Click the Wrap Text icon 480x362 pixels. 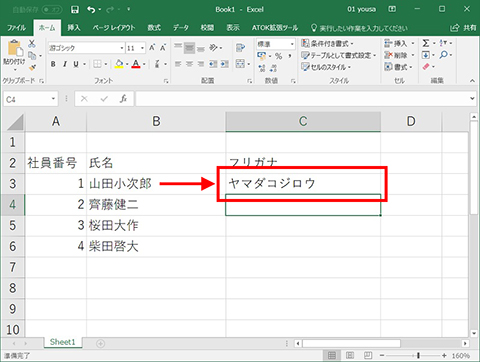click(x=240, y=48)
